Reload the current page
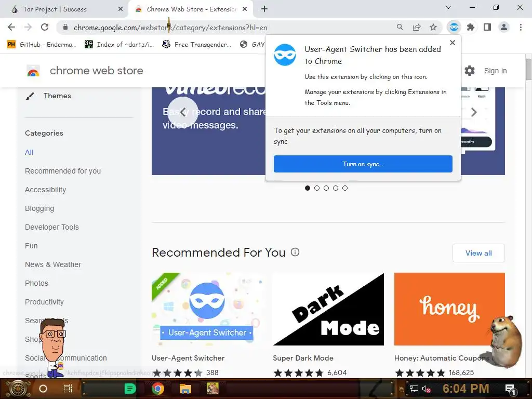532x399 pixels. (x=45, y=27)
